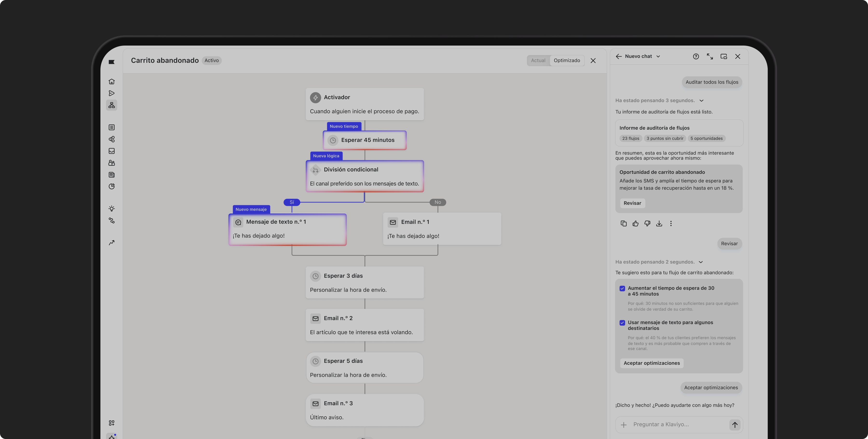Open the forms list icon in sidebar
Image resolution: width=868 pixels, height=439 pixels.
click(x=112, y=127)
